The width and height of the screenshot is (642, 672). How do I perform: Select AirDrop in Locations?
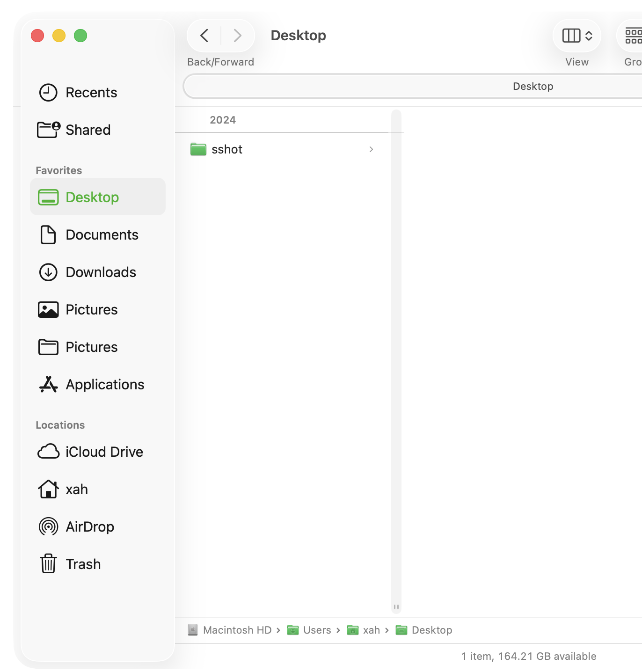(90, 526)
